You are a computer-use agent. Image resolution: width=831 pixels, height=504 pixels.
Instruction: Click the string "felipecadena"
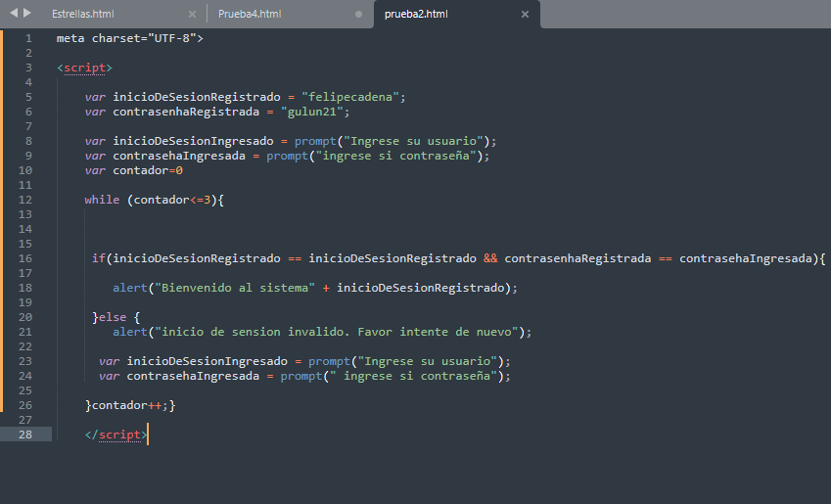pos(350,97)
